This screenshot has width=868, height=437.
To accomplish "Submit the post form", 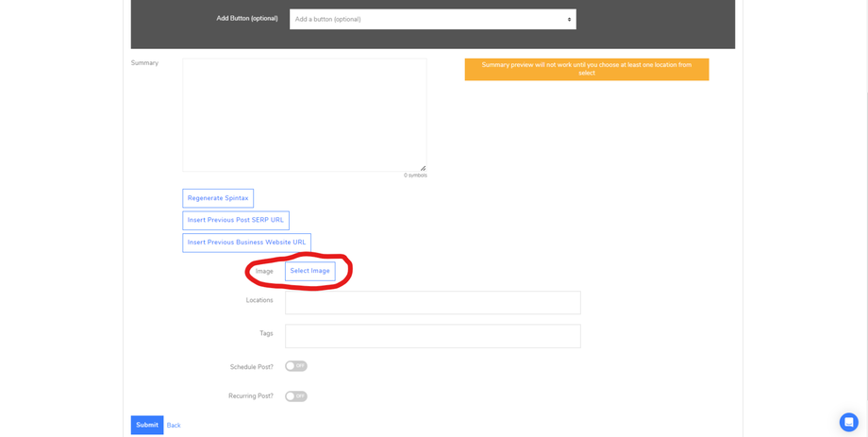I will (x=147, y=425).
